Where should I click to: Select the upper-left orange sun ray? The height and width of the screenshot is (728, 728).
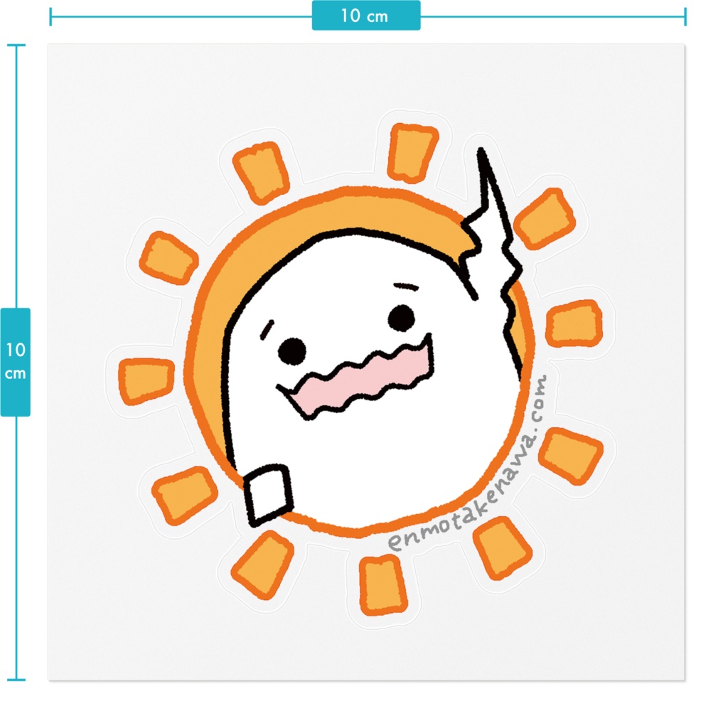[261, 173]
